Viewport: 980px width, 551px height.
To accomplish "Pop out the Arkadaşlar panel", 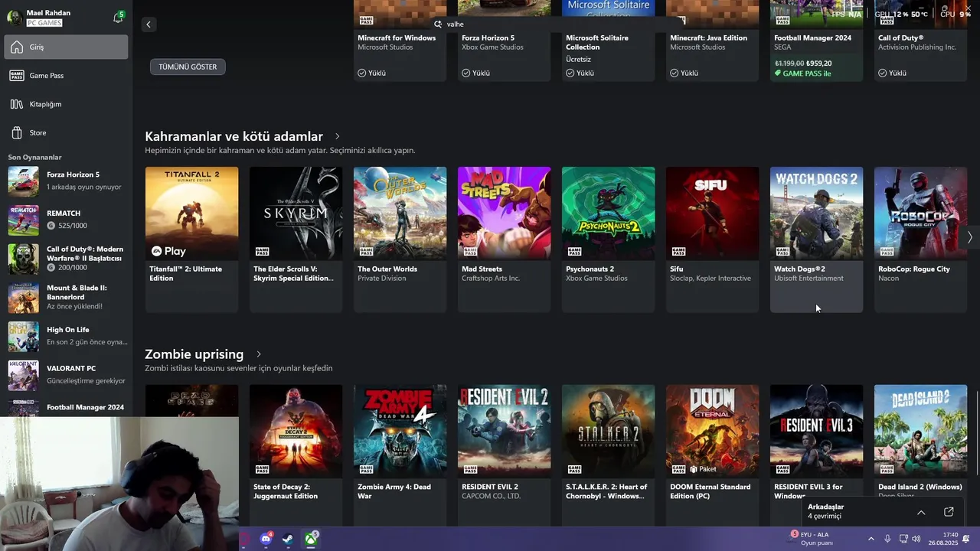I will pyautogui.click(x=949, y=512).
